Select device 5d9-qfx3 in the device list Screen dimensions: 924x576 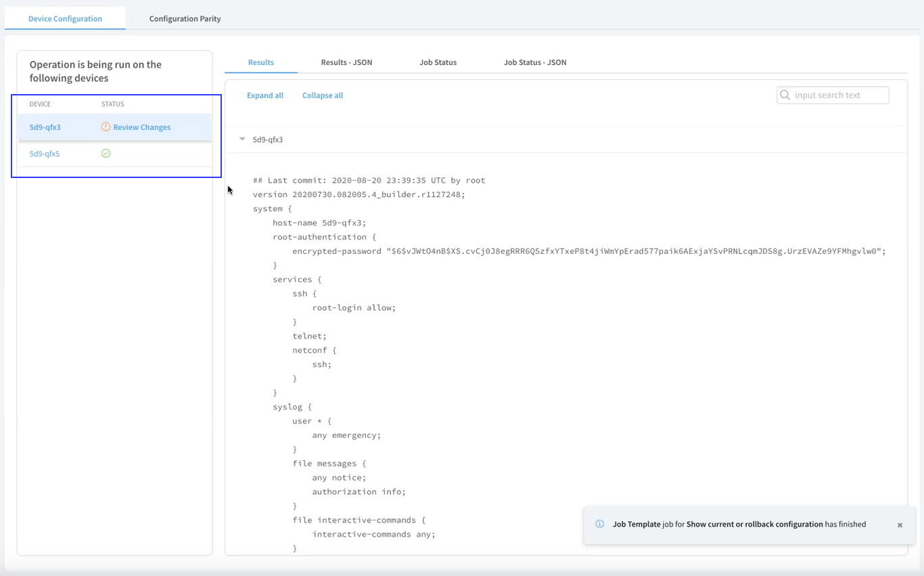pyautogui.click(x=45, y=127)
